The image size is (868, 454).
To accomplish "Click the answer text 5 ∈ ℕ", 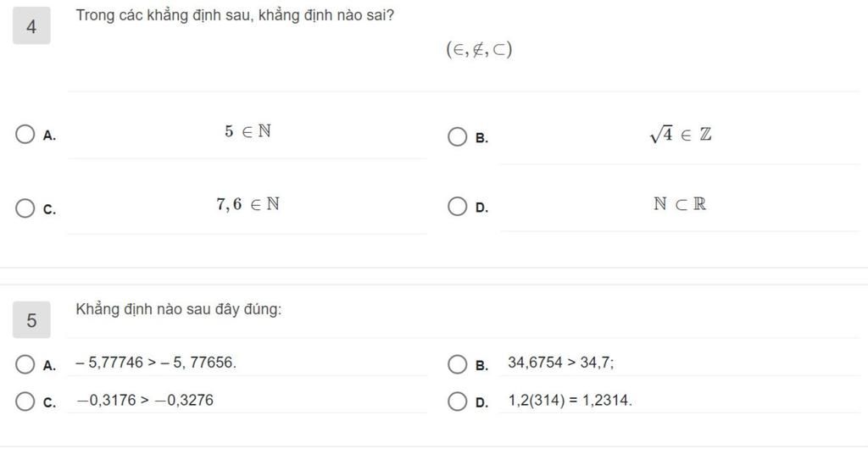I will tap(248, 131).
